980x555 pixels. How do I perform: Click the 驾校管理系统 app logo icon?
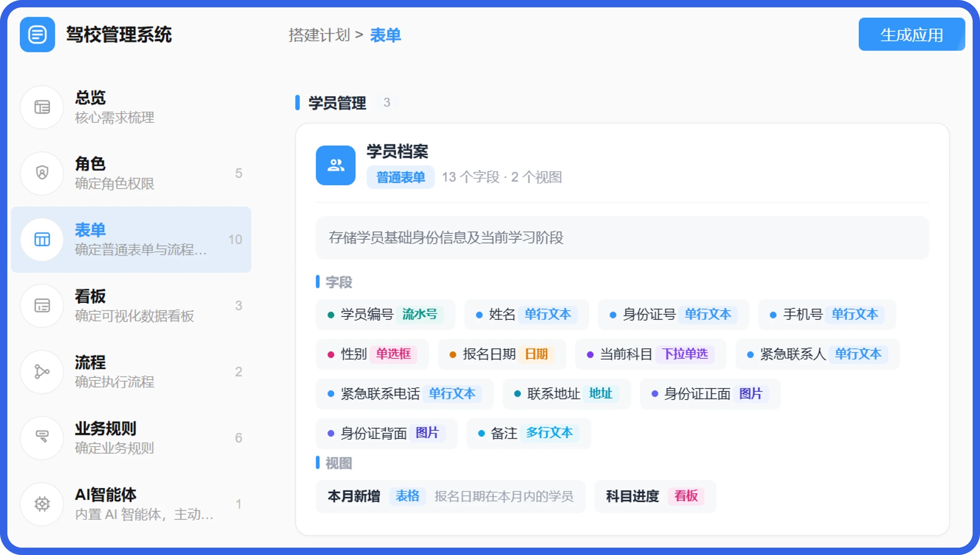[37, 35]
